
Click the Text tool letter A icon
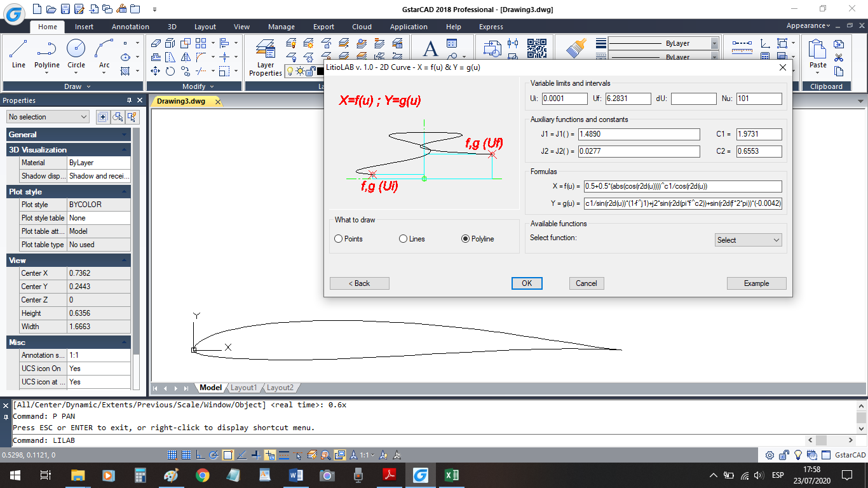pyautogui.click(x=431, y=49)
